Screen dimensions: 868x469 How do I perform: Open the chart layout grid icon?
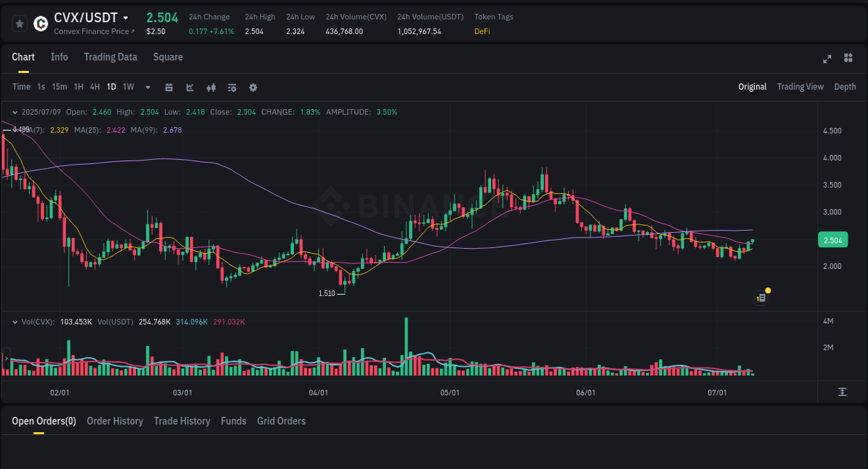848,58
